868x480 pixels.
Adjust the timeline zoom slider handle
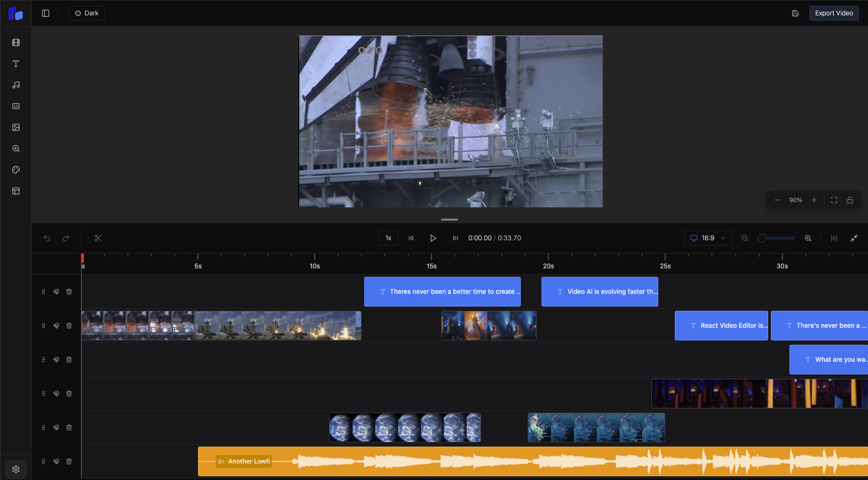click(762, 238)
